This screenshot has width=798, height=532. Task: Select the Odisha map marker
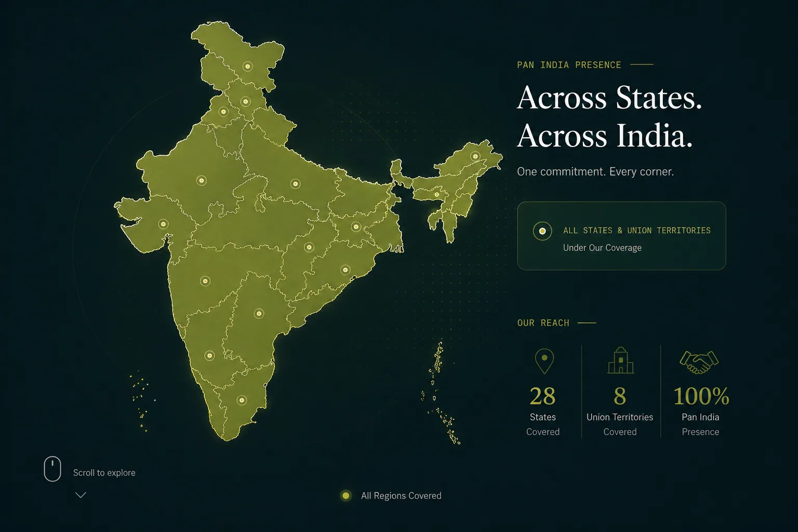click(345, 270)
